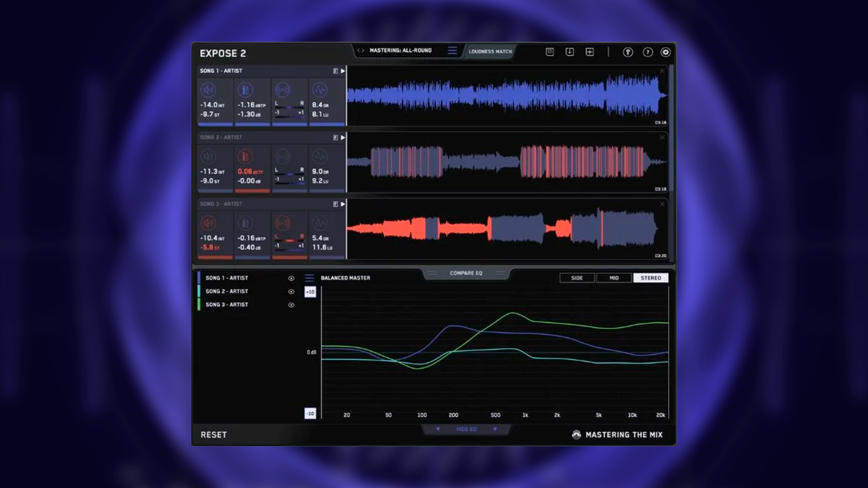Click the Song 3 green color swatch in EQ list
868x488 pixels.
199,305
